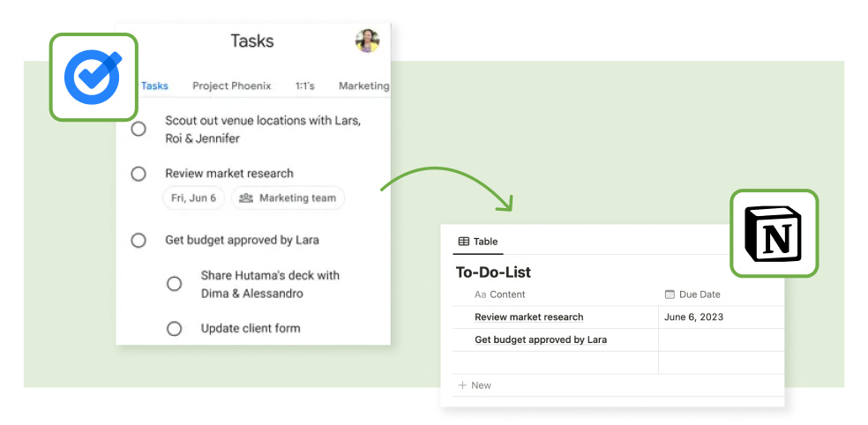The image size is (868, 425).
Task: Click the Notion logo icon
Action: point(774,234)
